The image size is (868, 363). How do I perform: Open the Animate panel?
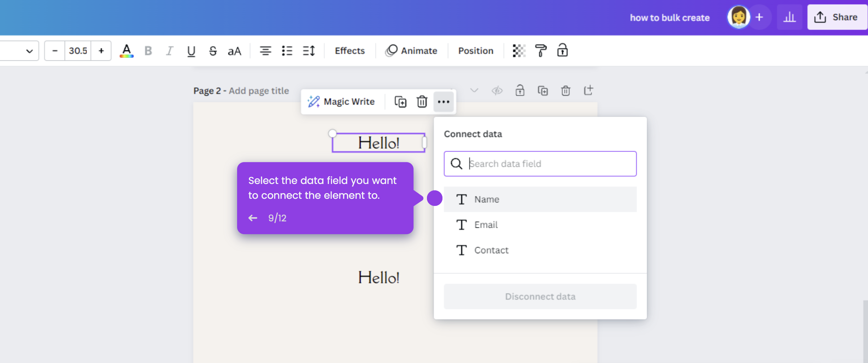click(x=411, y=50)
